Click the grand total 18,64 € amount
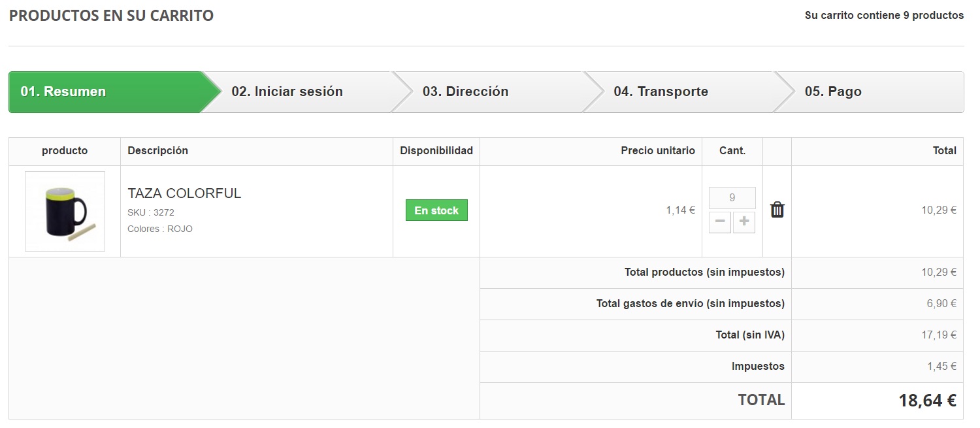This screenshot has width=980, height=428. tap(927, 401)
